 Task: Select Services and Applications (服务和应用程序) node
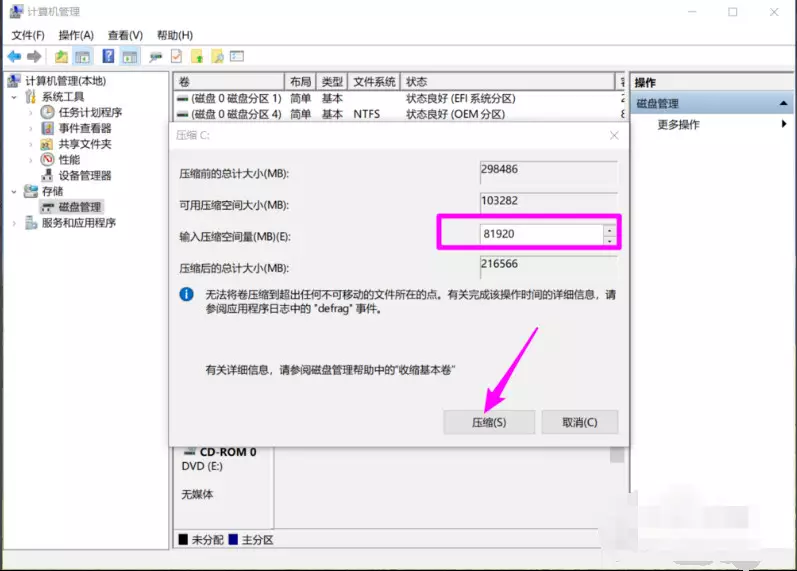click(78, 223)
